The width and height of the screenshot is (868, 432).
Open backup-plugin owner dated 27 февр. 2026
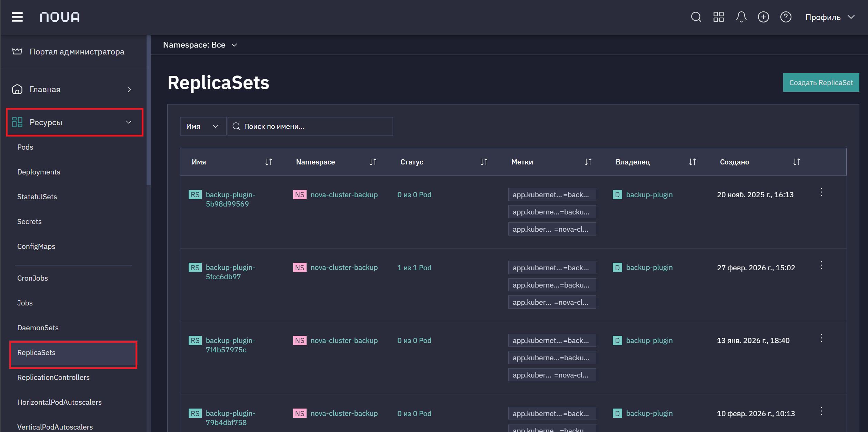649,268
